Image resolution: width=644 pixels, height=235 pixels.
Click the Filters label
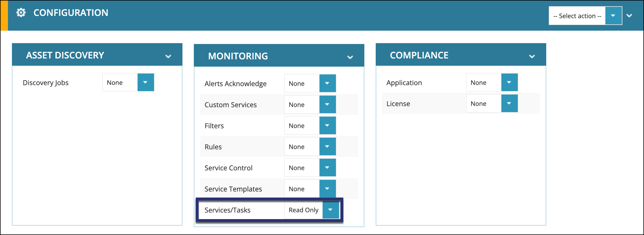pos(214,126)
